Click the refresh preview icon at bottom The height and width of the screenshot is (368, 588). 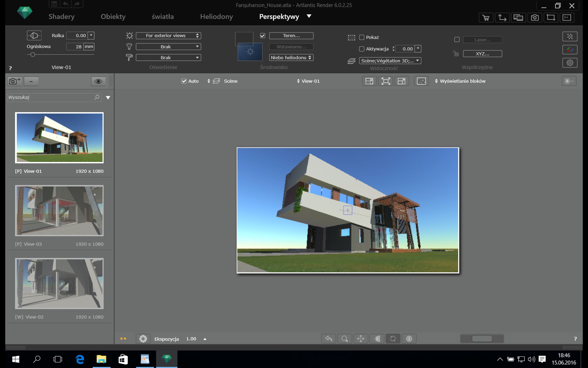tap(393, 339)
